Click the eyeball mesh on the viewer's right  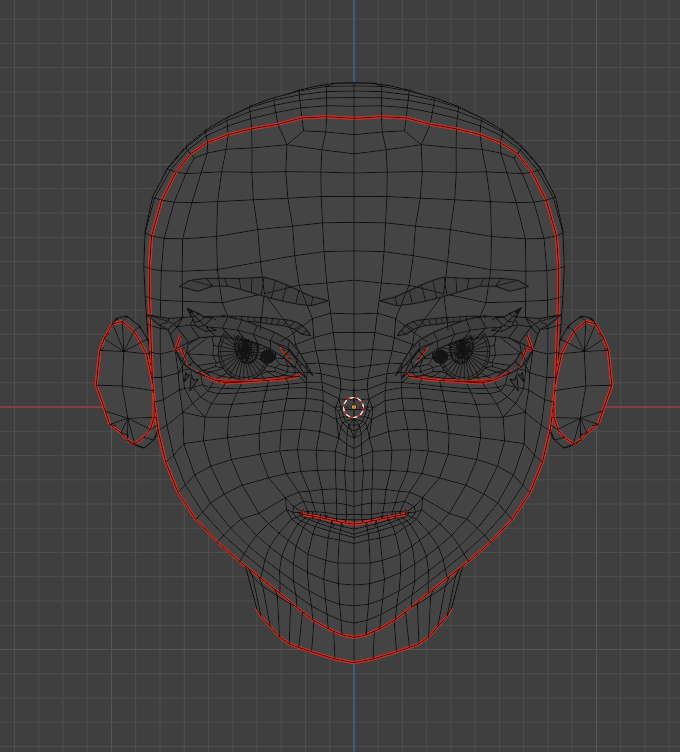coord(460,352)
